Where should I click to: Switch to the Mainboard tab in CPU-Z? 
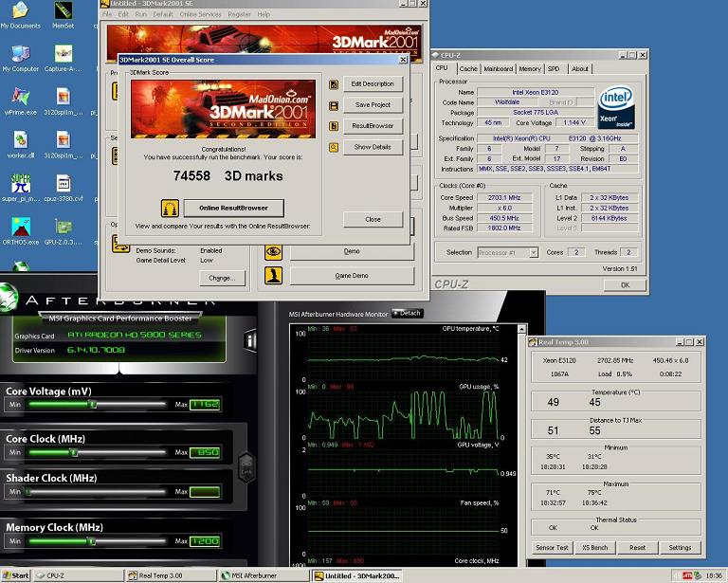tap(499, 68)
